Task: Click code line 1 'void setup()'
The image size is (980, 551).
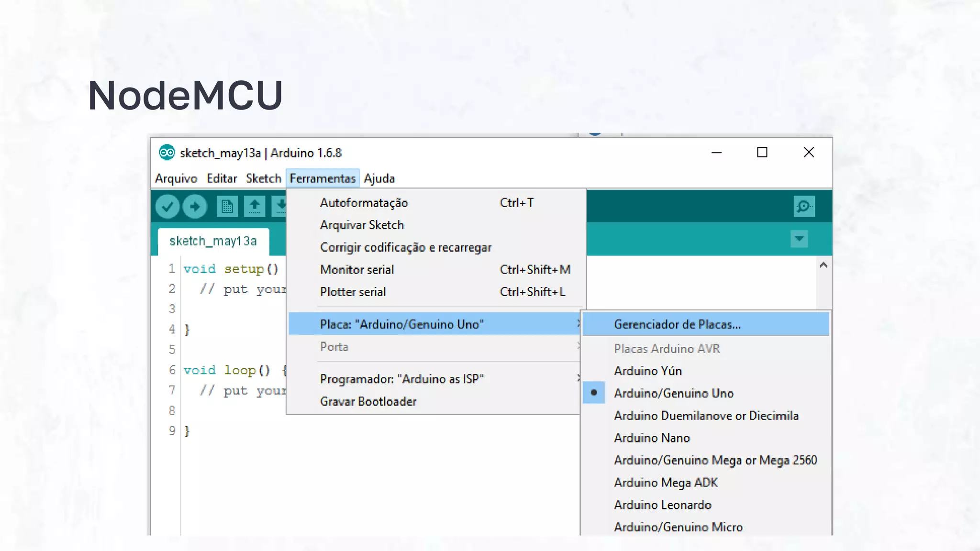Action: click(231, 269)
